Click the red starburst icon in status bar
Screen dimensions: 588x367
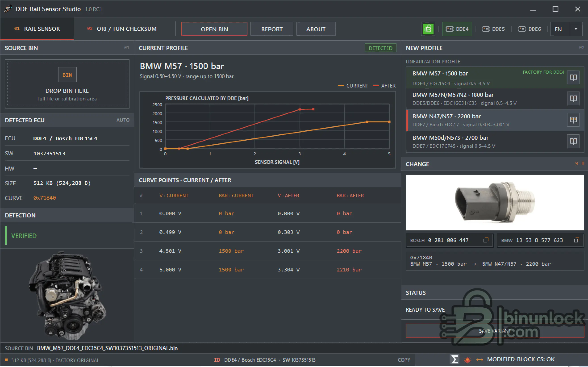click(x=467, y=360)
